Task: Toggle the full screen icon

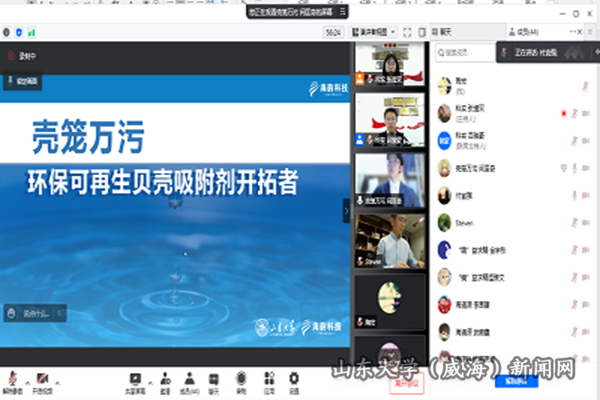Action: (x=407, y=33)
